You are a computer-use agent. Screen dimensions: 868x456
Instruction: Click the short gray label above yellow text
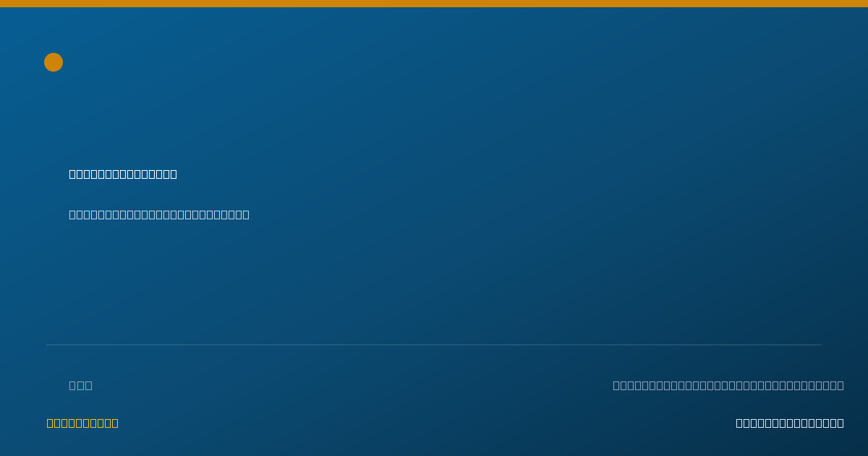click(x=80, y=385)
